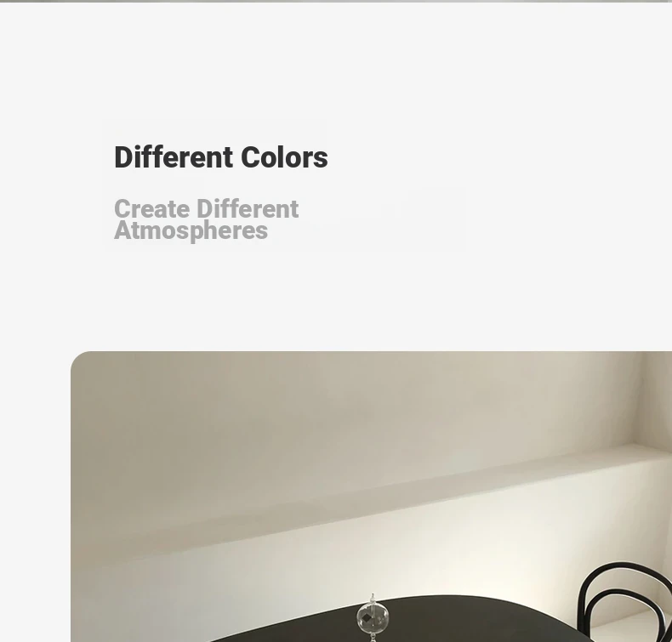Click the word "Create" in the gray subtitle
The height and width of the screenshot is (642, 672).
[151, 209]
